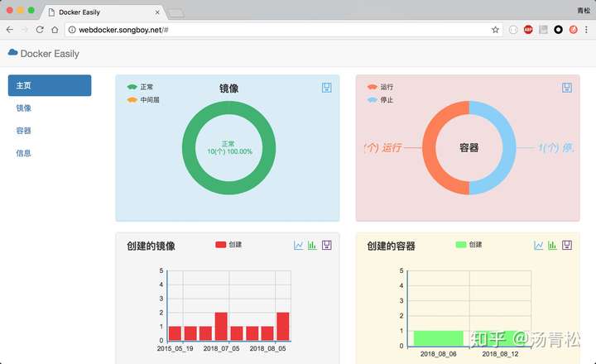Go back in browser history
596x364 pixels.
tap(10, 30)
